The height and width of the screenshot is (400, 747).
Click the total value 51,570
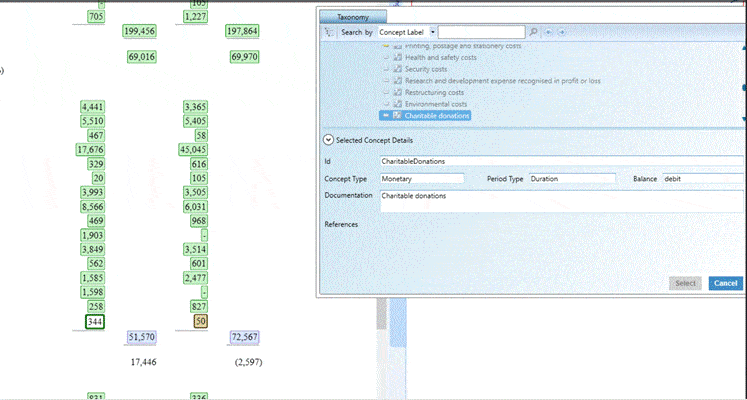[x=141, y=337]
